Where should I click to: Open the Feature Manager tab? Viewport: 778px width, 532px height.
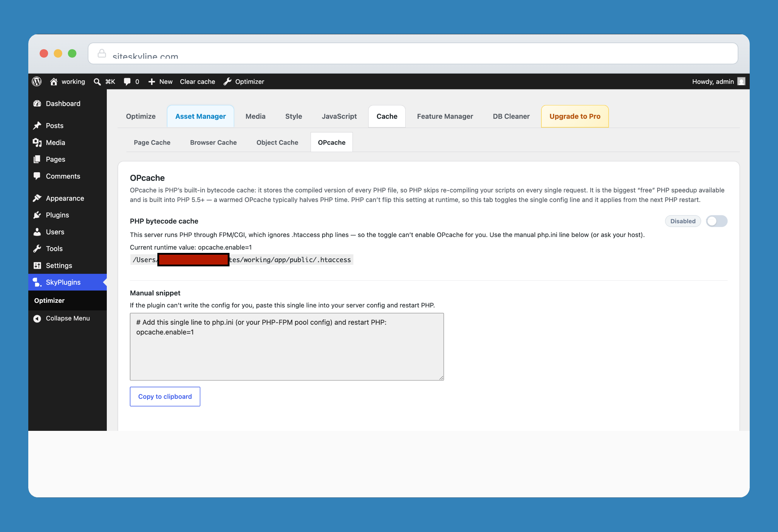(x=445, y=116)
